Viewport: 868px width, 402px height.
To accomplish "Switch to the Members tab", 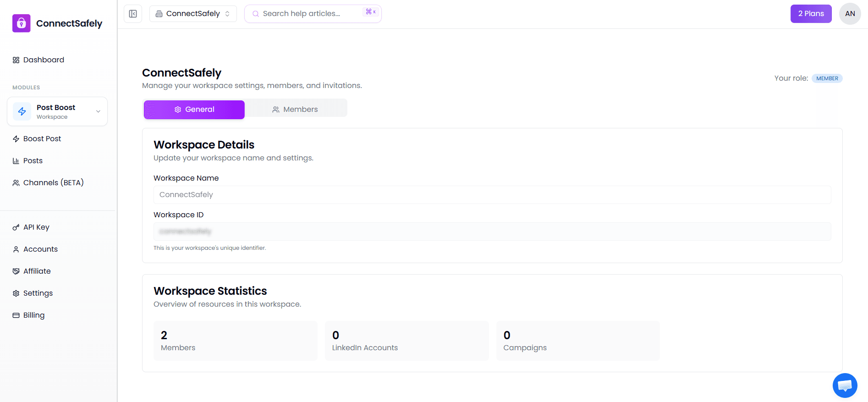I will pos(295,110).
